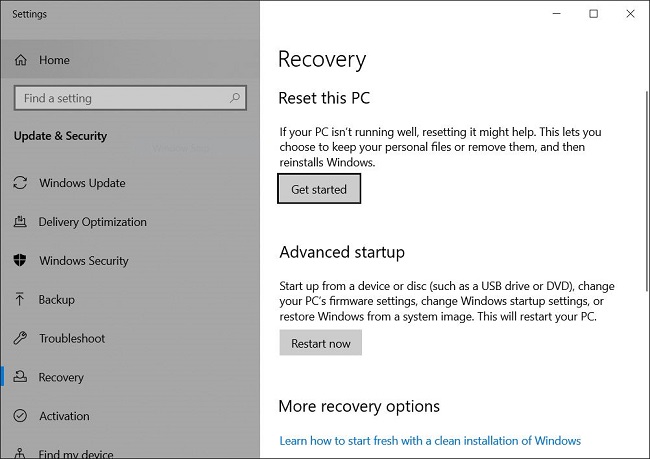
Task: Click the Settings window title text
Action: (x=29, y=14)
